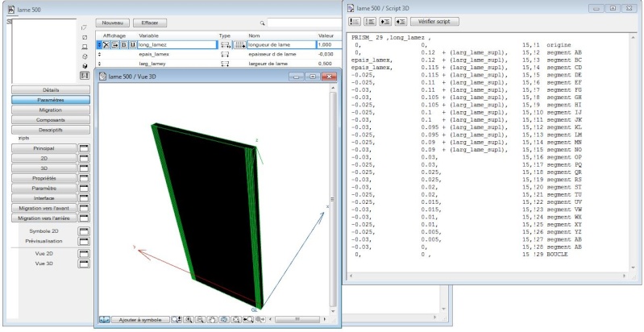Screen dimensions: 644x332
Task: Click previous zoom icon in Vue 3D
Action: pyautogui.click(x=248, y=319)
